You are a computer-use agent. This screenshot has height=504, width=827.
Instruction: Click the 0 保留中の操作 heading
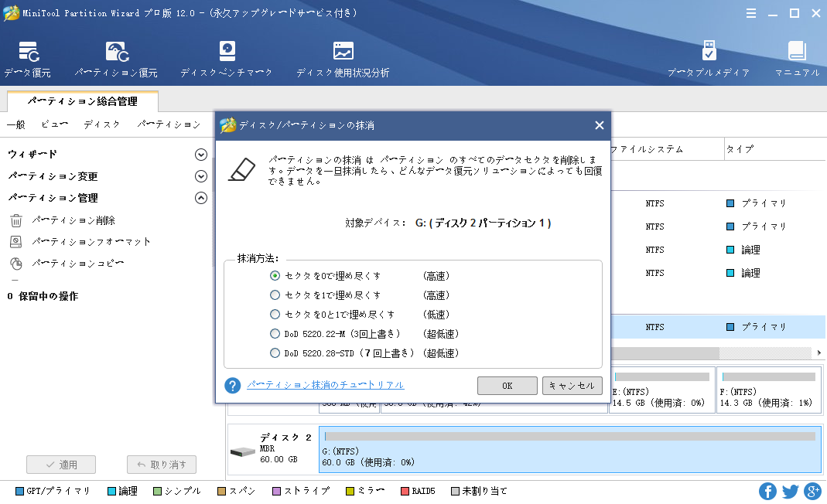43,296
